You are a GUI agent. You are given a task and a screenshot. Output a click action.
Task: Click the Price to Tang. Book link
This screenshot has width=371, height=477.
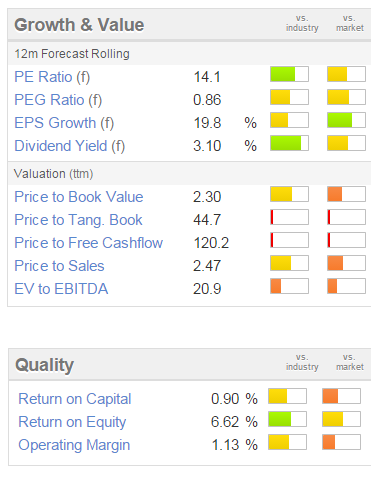pos(78,220)
